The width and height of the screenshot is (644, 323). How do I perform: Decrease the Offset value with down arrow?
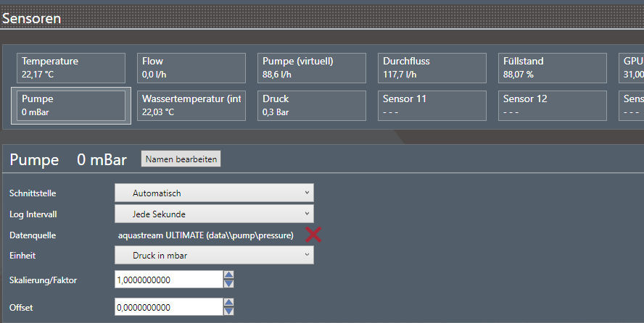[x=228, y=311]
